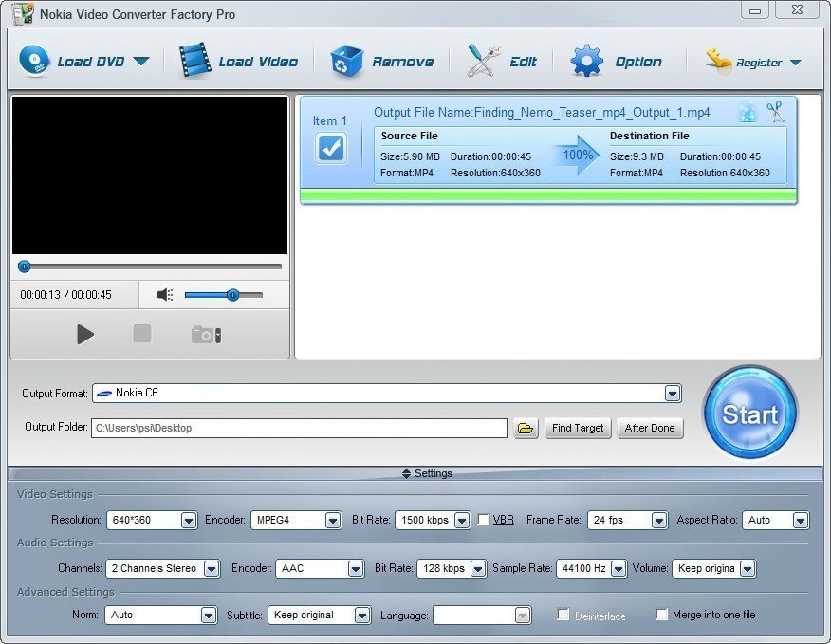Click the Load Video icon
Screen dimensions: 831x644
[x=195, y=59]
